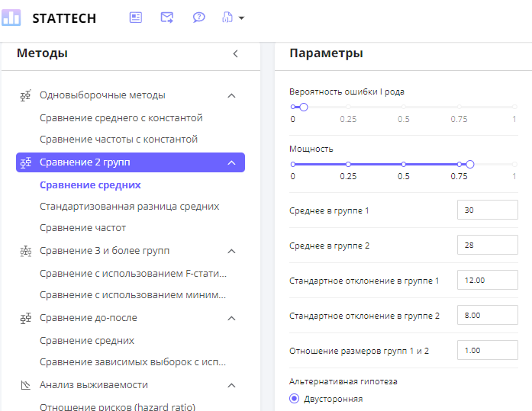Click icon beside Одновыборочные методы
Image resolution: width=532 pixels, height=411 pixels.
click(x=25, y=95)
